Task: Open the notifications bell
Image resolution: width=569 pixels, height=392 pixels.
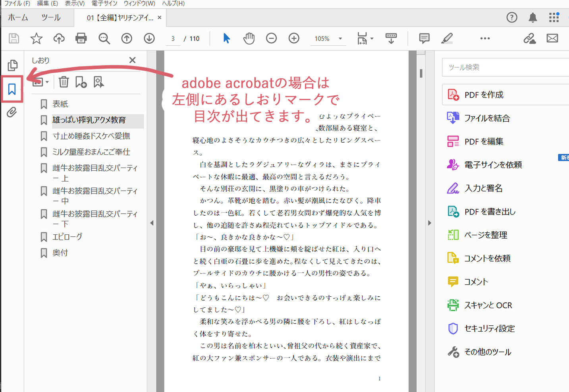Action: 533,17
